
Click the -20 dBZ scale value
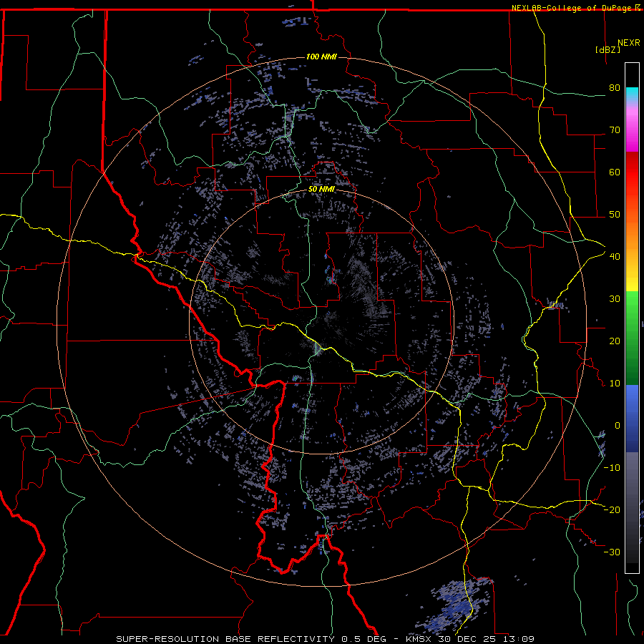click(x=612, y=509)
